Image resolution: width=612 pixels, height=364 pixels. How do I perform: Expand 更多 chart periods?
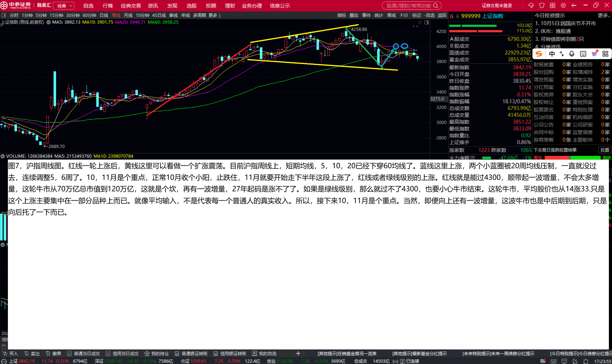pyautogui.click(x=214, y=15)
